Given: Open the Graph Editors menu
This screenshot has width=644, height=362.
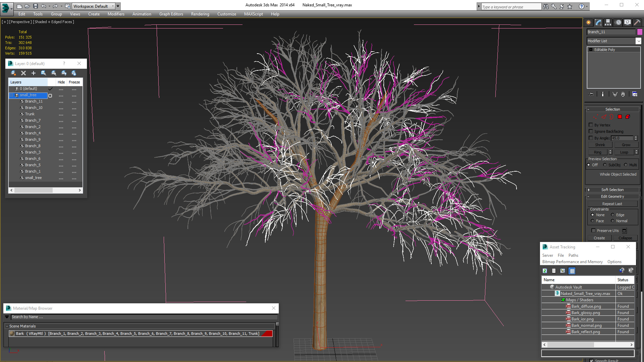Looking at the screenshot, I should (171, 14).
